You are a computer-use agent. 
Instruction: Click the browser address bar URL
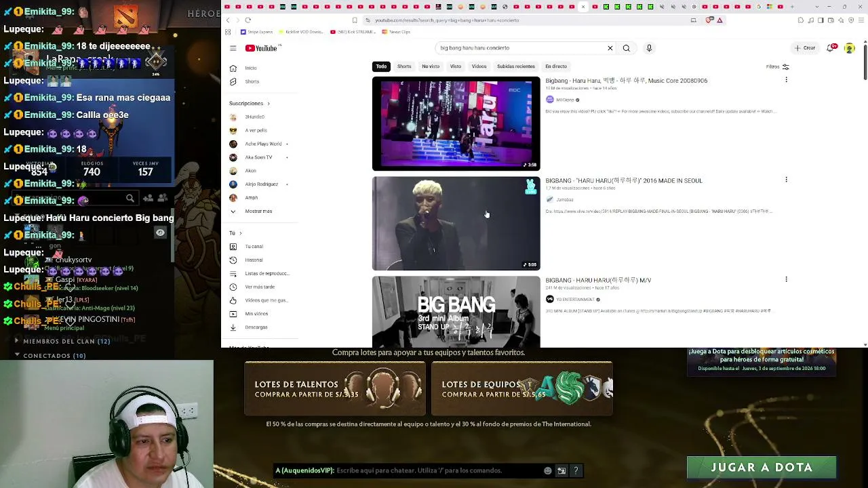click(447, 20)
